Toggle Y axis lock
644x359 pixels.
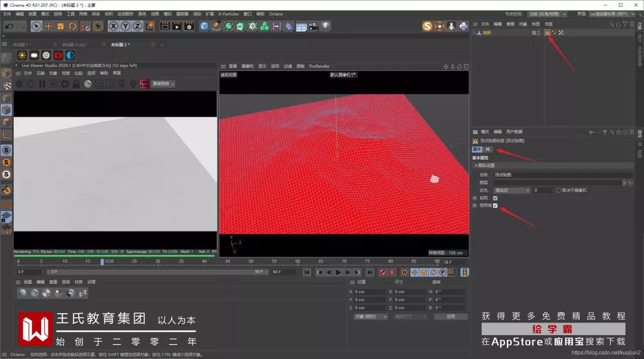click(126, 26)
